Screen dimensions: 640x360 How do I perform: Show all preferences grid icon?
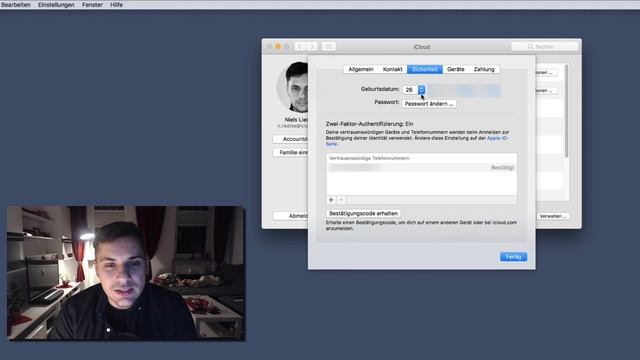click(x=329, y=47)
